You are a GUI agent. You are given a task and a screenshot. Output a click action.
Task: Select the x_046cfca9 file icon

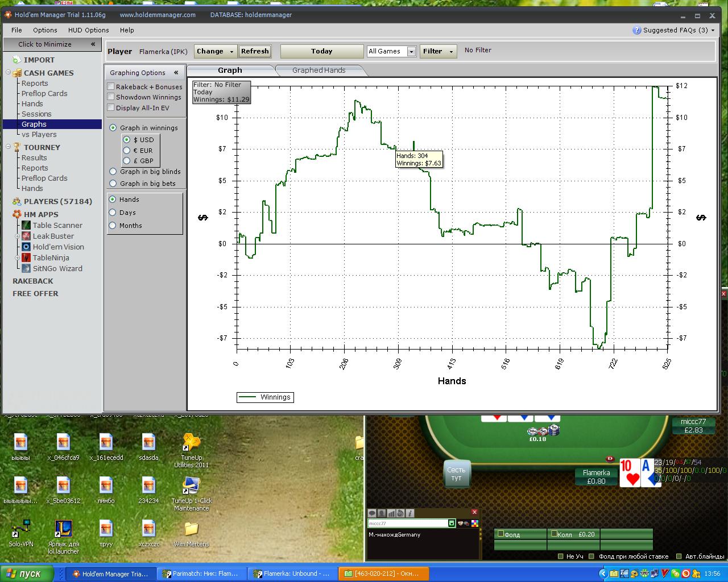[63, 447]
